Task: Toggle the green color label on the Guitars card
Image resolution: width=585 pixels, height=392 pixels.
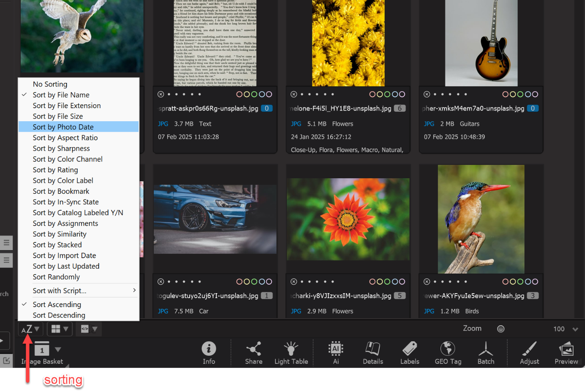Action: pyautogui.click(x=520, y=94)
